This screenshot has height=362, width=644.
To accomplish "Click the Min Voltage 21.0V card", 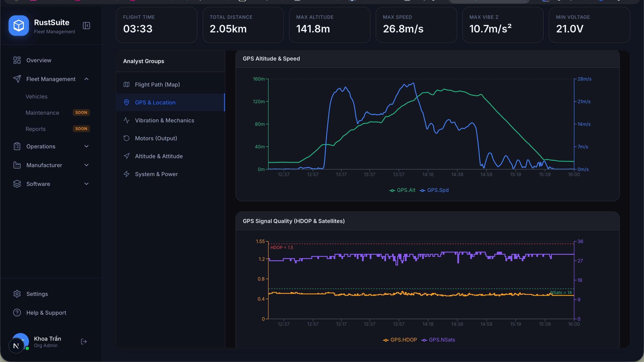I will click(x=589, y=25).
